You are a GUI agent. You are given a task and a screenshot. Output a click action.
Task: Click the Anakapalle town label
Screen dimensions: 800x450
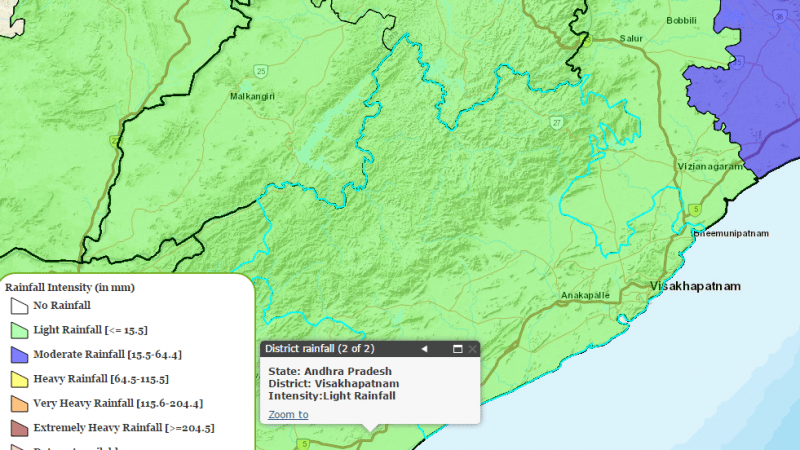pos(585,296)
